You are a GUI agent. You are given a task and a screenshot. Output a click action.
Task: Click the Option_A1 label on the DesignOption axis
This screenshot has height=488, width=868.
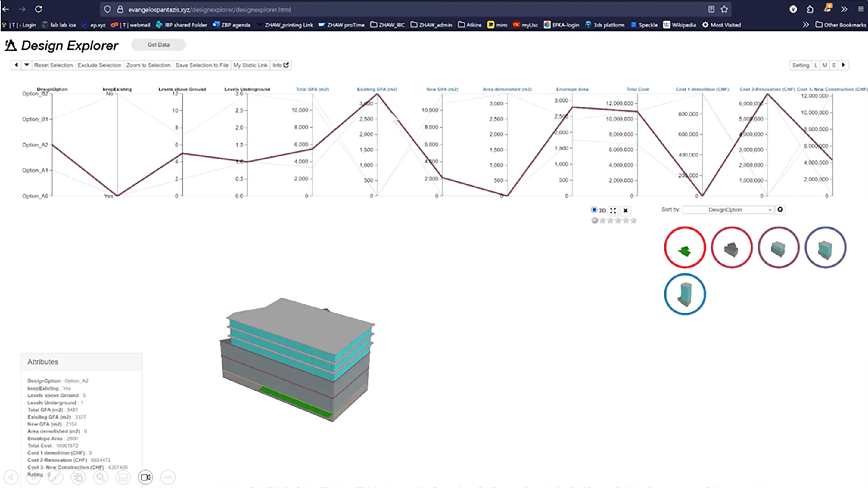(35, 170)
